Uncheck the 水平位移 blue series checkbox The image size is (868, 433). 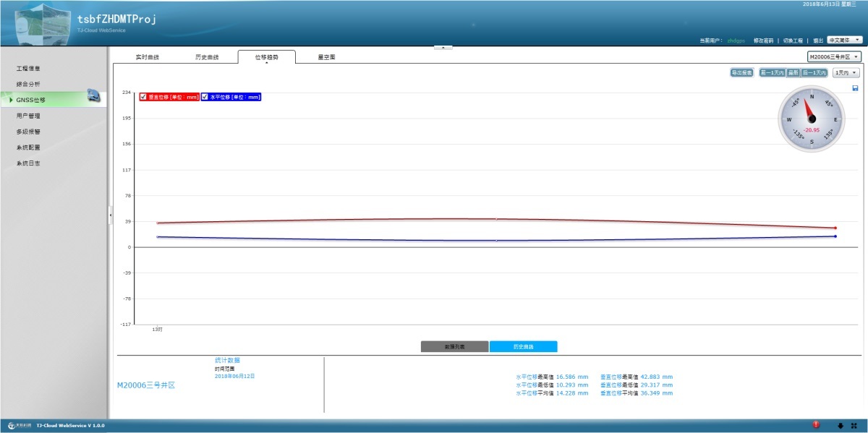click(205, 97)
